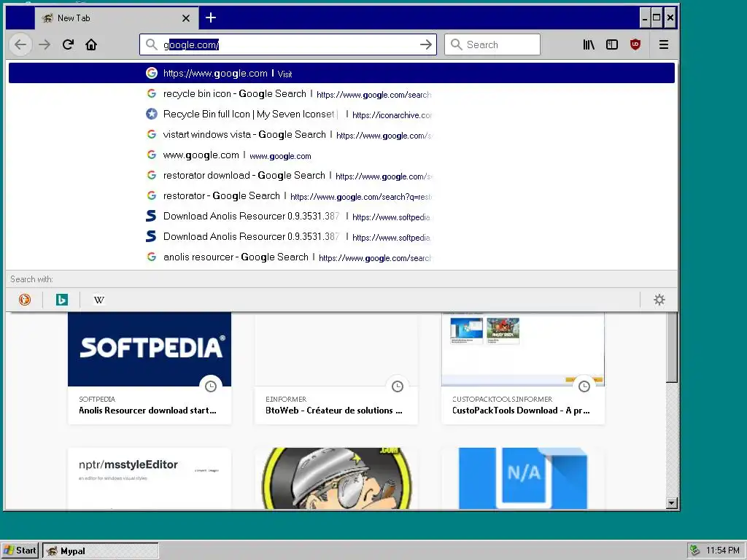Select the New Tab tab
The height and width of the screenshot is (560, 747).
116,18
